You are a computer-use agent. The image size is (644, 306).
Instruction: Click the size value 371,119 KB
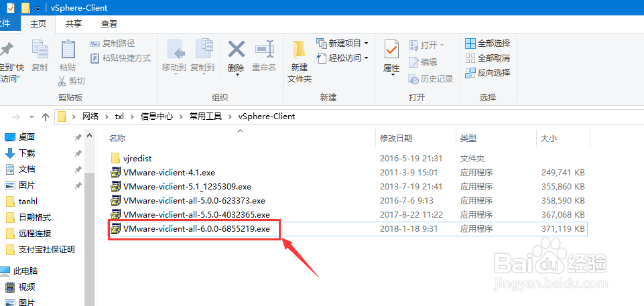click(563, 229)
